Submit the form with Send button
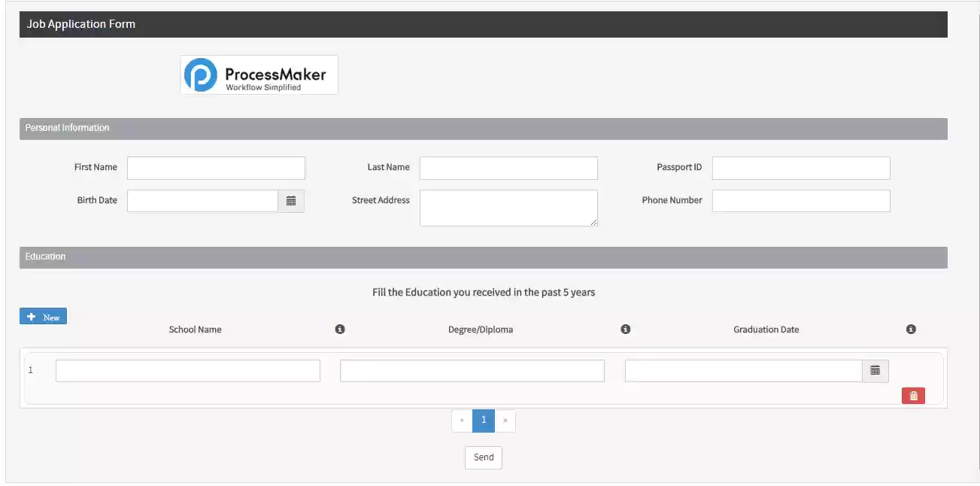The image size is (980, 486). 483,457
